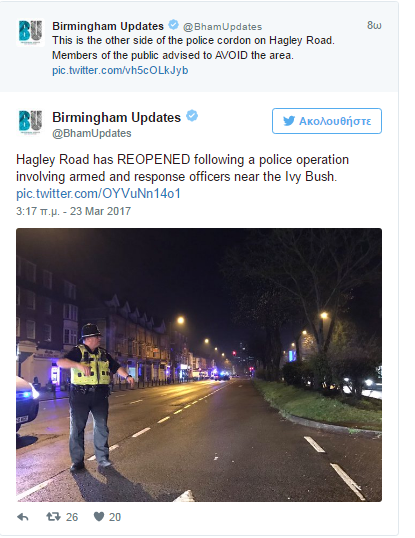Follow Birmingham Updates with Ακολουθήστε button
Screen dimensions: 415x538
tap(327, 121)
